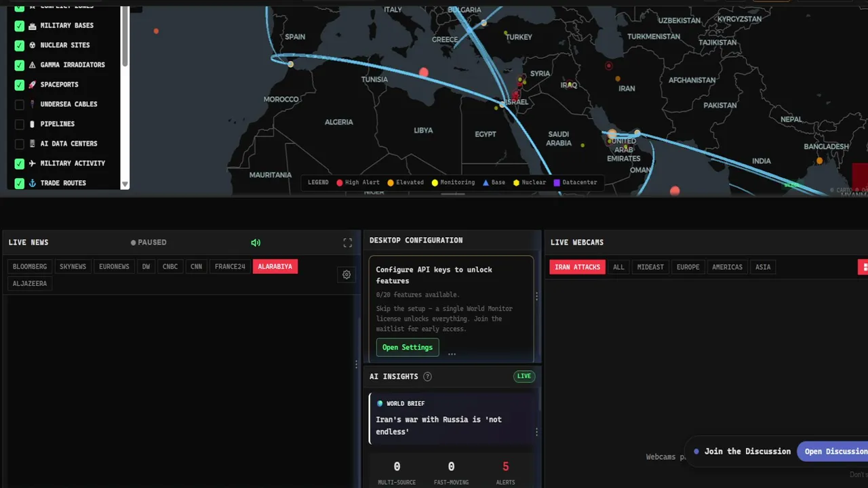Click the Gamma Irradiators warning icon
The image size is (868, 488).
click(32, 65)
